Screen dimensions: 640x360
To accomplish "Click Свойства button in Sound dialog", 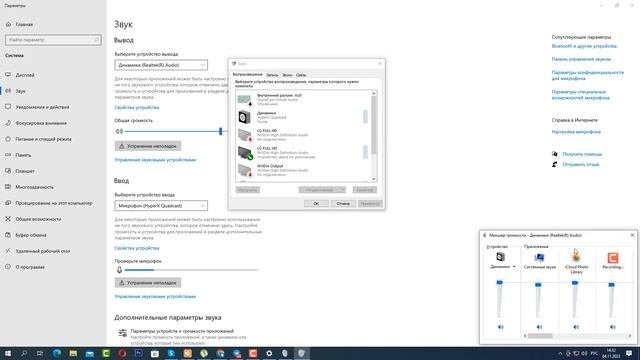I will (x=364, y=190).
